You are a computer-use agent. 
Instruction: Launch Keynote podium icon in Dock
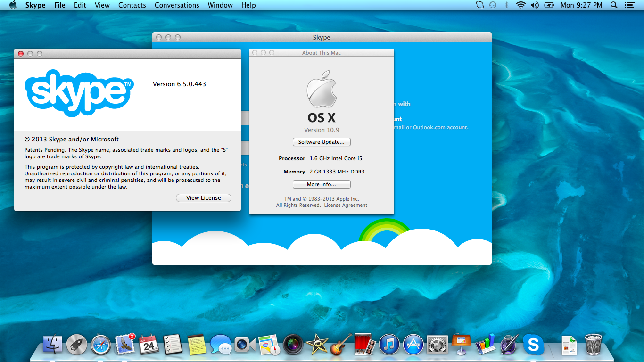point(461,344)
